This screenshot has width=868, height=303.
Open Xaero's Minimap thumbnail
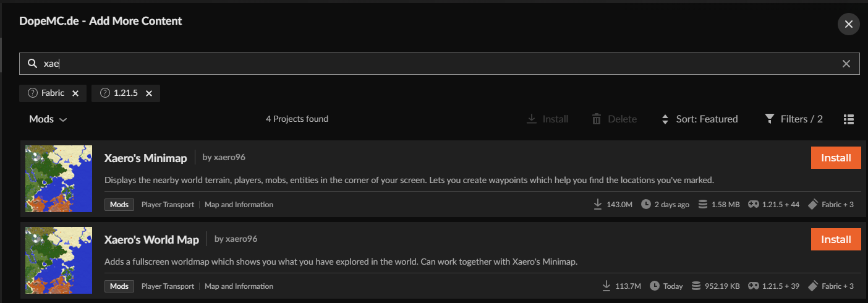(x=59, y=179)
